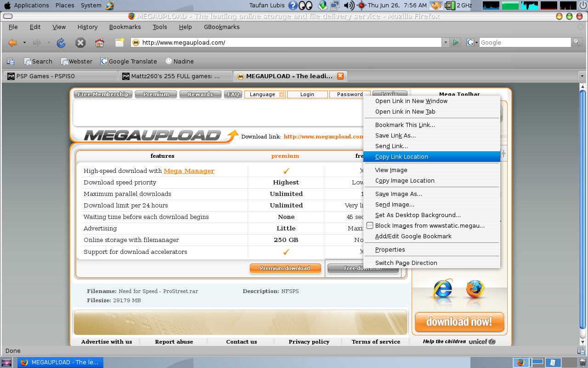Open the Applications menu
The image size is (588, 368).
pyautogui.click(x=31, y=6)
